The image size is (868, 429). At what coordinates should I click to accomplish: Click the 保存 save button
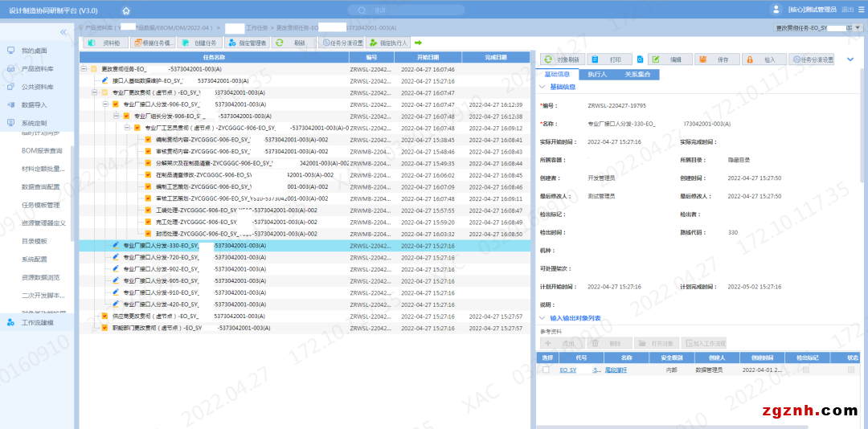[715, 59]
